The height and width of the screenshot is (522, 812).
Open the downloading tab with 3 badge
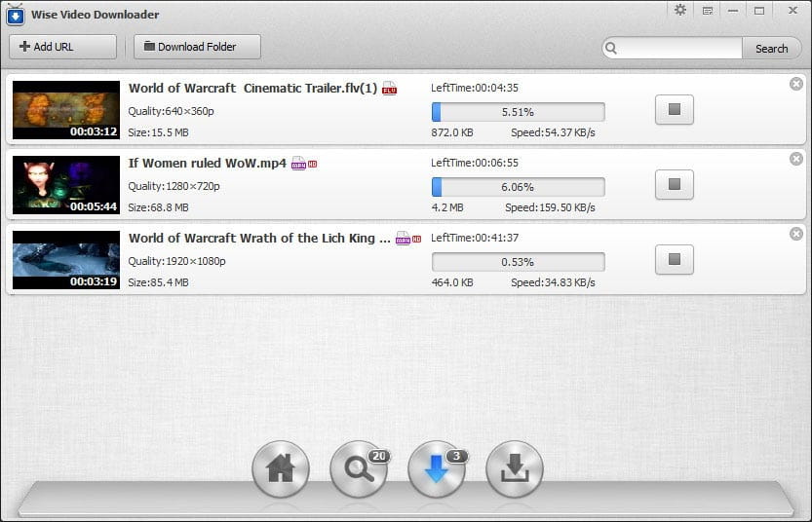[x=436, y=469]
